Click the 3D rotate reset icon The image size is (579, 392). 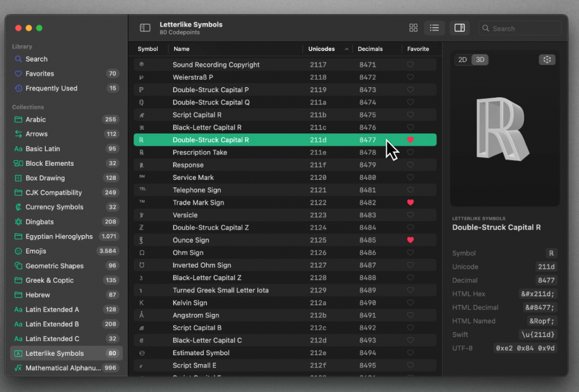[547, 60]
